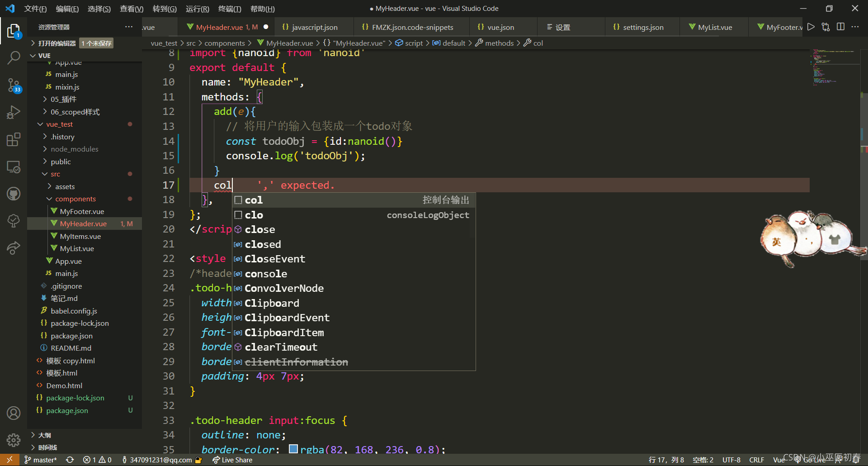The image size is (868, 466).
Task: Open the 文件(F) menu
Action: [35, 9]
